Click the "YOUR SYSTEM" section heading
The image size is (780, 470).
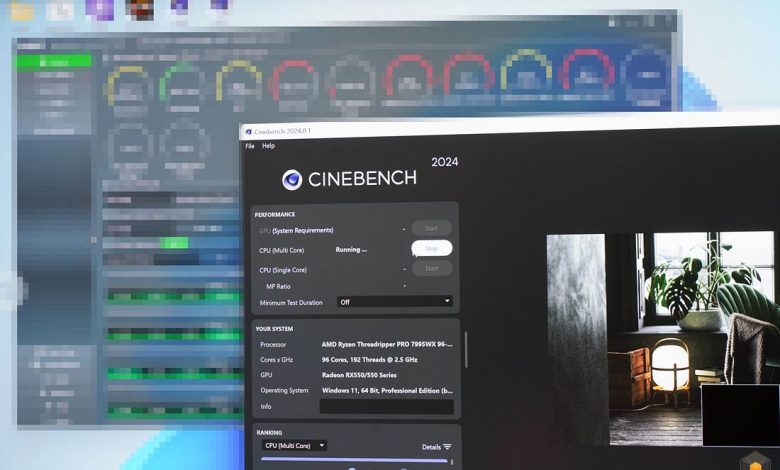tap(274, 329)
